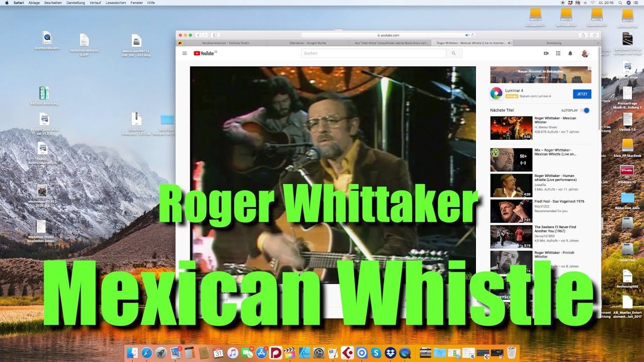Open Roger Whittaker Mexican Whister video link
The image size is (644, 362).
coord(555,120)
